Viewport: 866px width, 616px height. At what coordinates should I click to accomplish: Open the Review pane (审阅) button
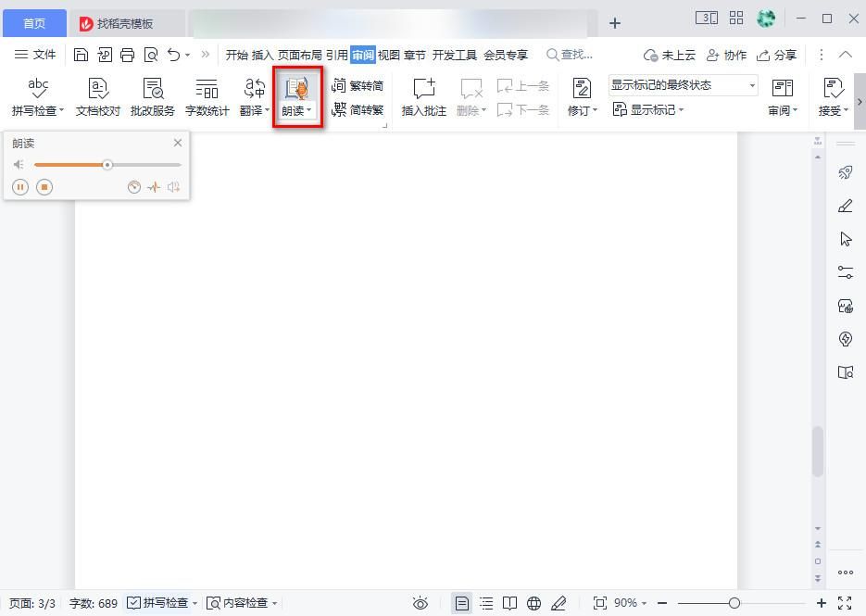point(783,96)
